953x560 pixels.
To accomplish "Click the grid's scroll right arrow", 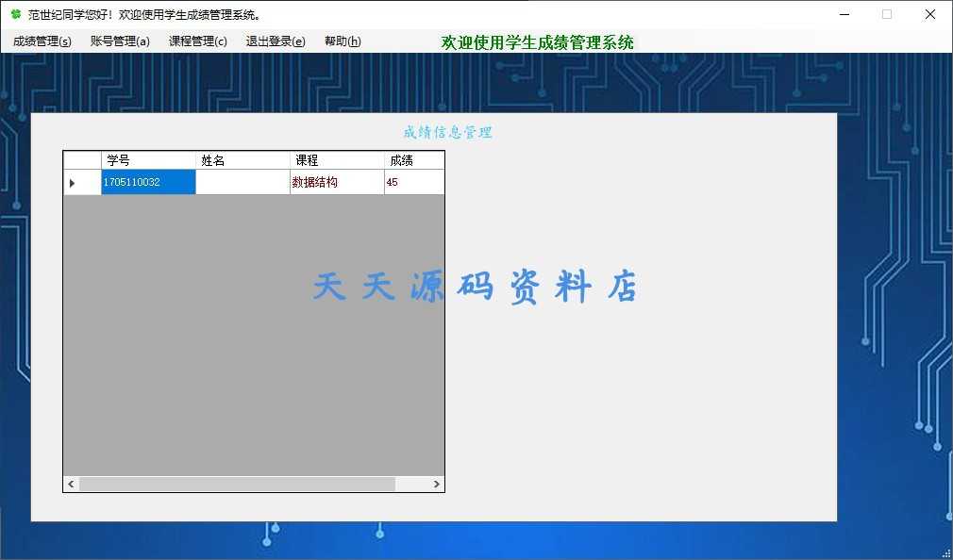I will pyautogui.click(x=436, y=484).
